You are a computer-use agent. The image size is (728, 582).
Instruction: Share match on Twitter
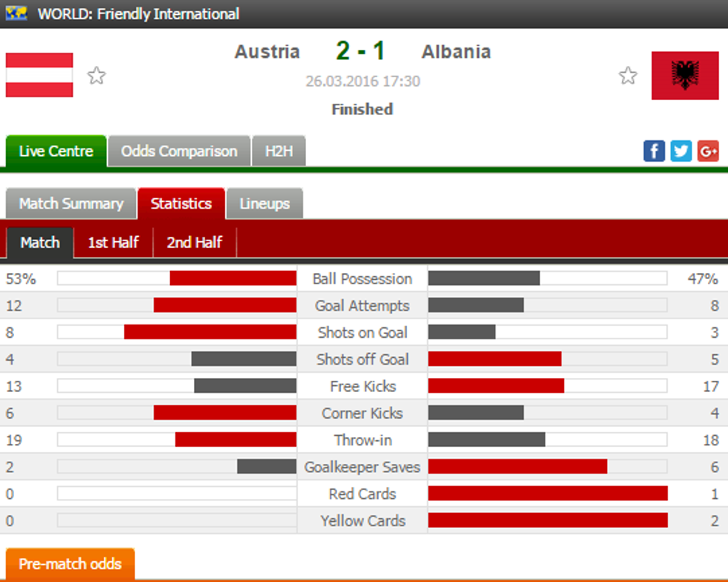click(x=680, y=151)
